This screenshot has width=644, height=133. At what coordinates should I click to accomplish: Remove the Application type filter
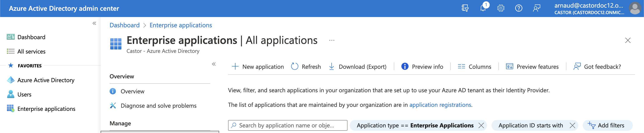tap(481, 125)
